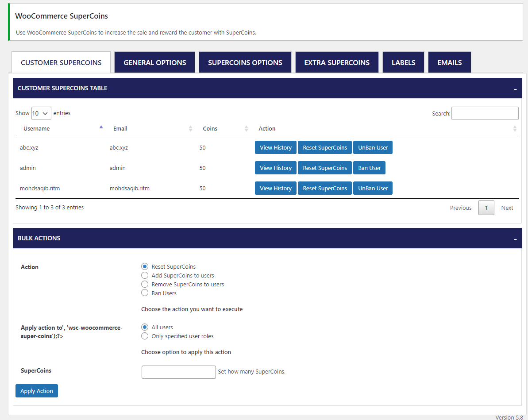Collapse the Bulk Actions section

pos(515,239)
